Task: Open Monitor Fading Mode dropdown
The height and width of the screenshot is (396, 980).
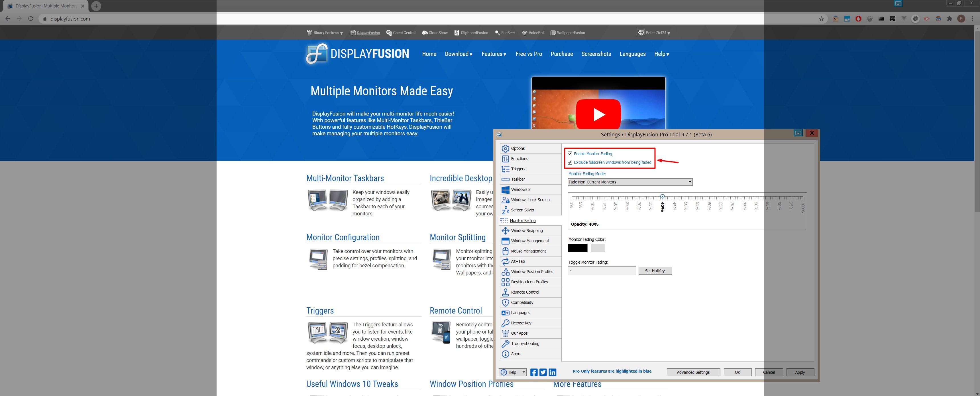Action: tap(629, 182)
